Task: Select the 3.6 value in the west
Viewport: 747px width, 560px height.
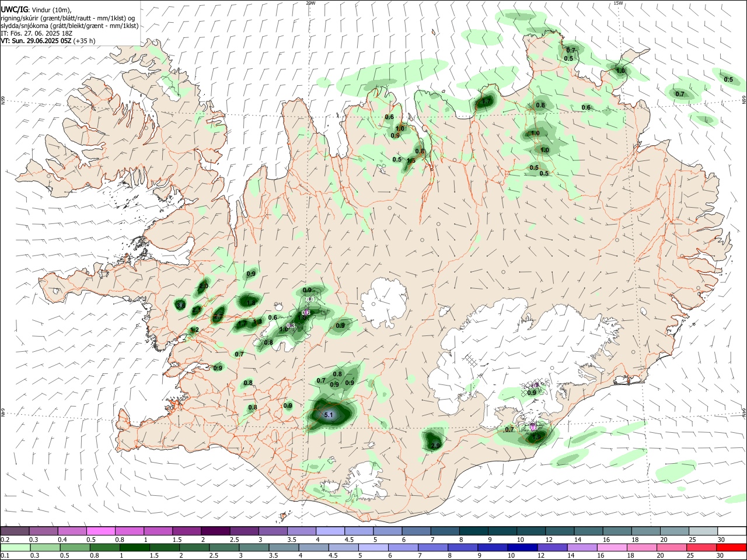Action: 180,306
